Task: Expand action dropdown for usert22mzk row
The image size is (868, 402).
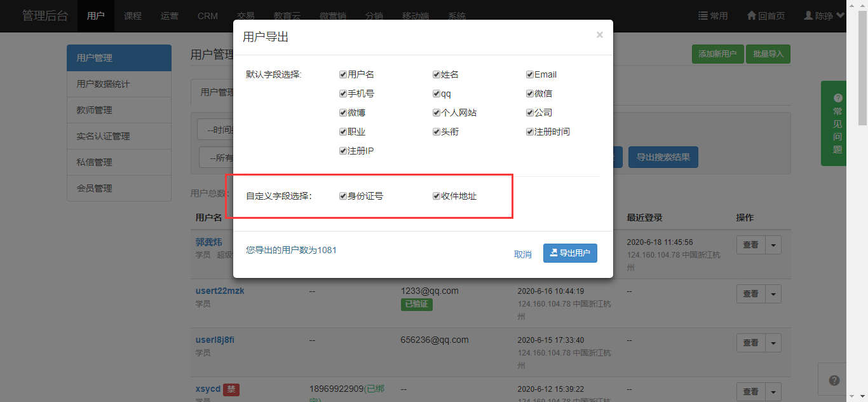Action: click(773, 294)
